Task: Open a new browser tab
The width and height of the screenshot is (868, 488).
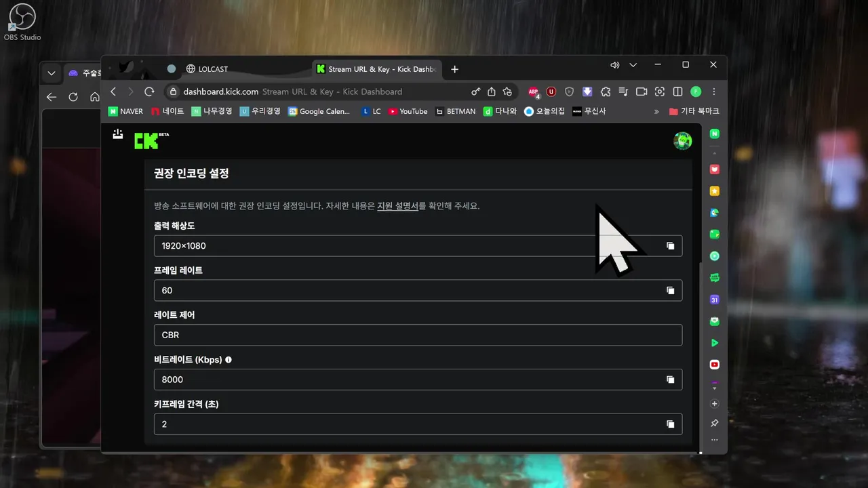Action: (454, 69)
